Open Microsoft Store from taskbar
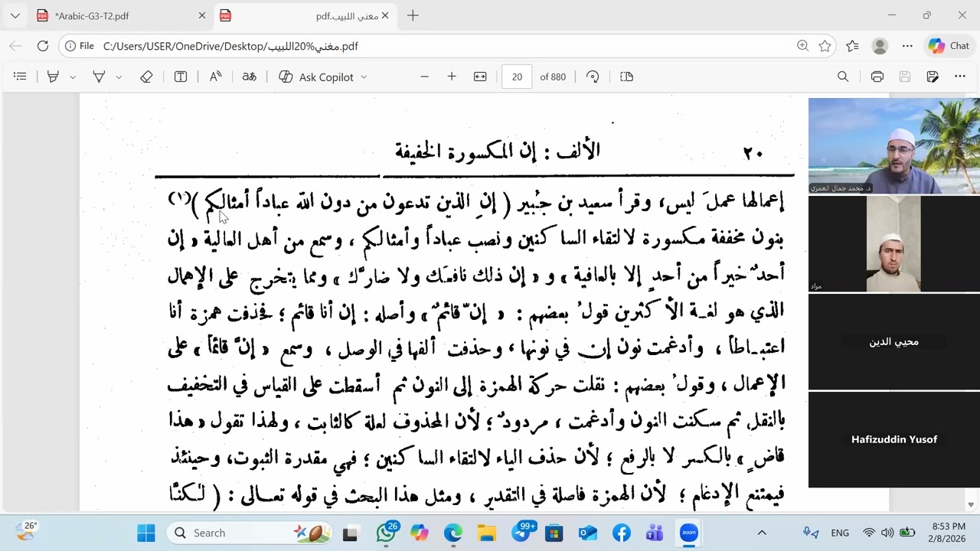Screen dimensions: 980x551 point(554,533)
